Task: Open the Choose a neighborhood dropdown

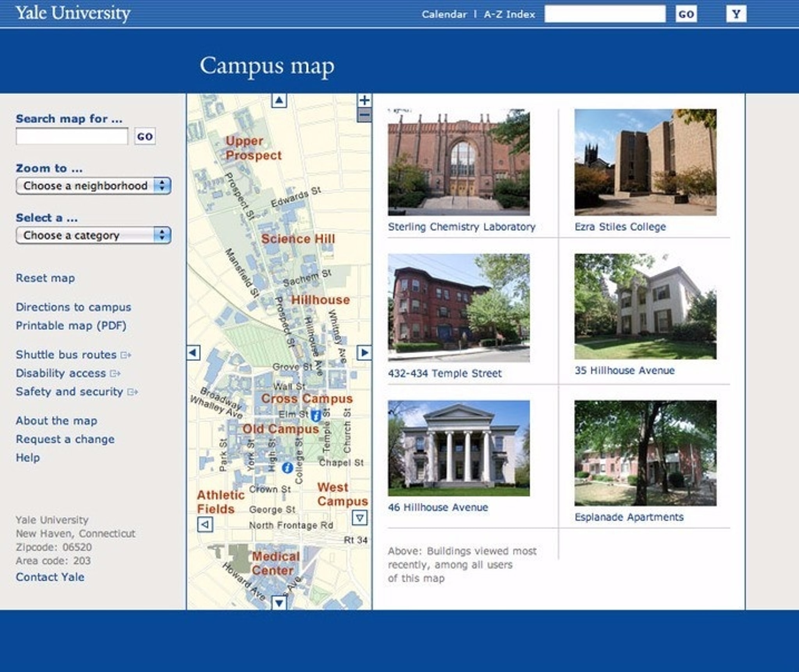Action: [x=93, y=186]
